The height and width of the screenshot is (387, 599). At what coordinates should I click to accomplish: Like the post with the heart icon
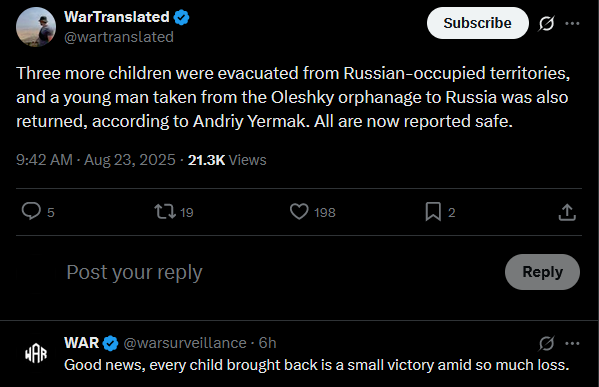299,211
